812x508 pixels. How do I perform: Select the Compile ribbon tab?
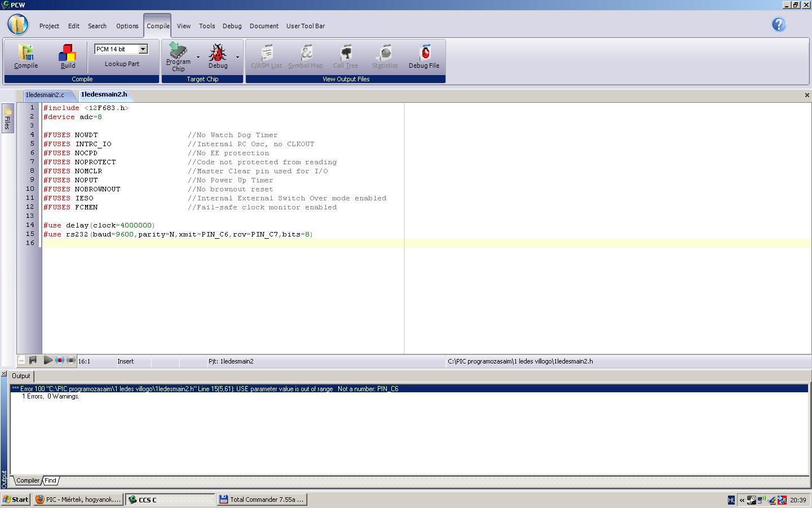158,26
